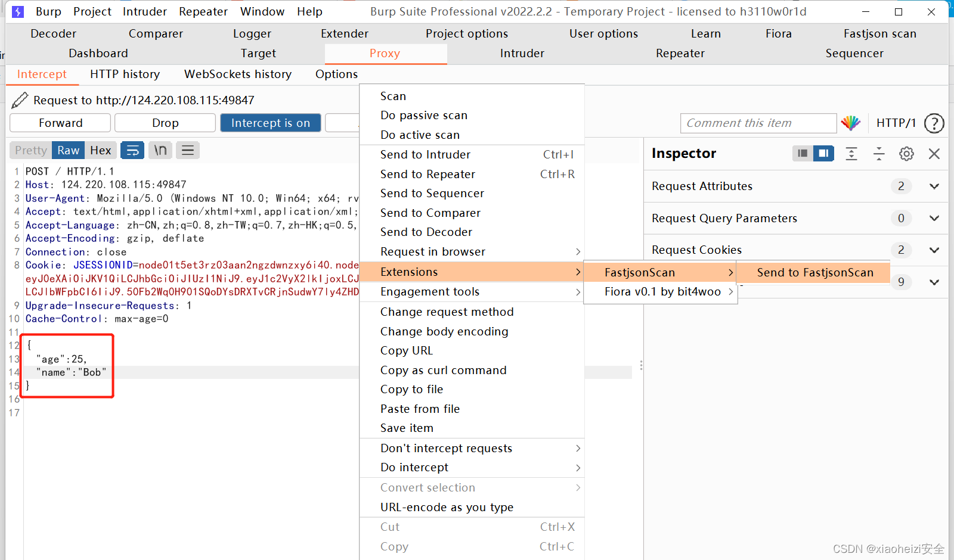Click the Forward button
The width and height of the screenshot is (954, 560).
60,123
